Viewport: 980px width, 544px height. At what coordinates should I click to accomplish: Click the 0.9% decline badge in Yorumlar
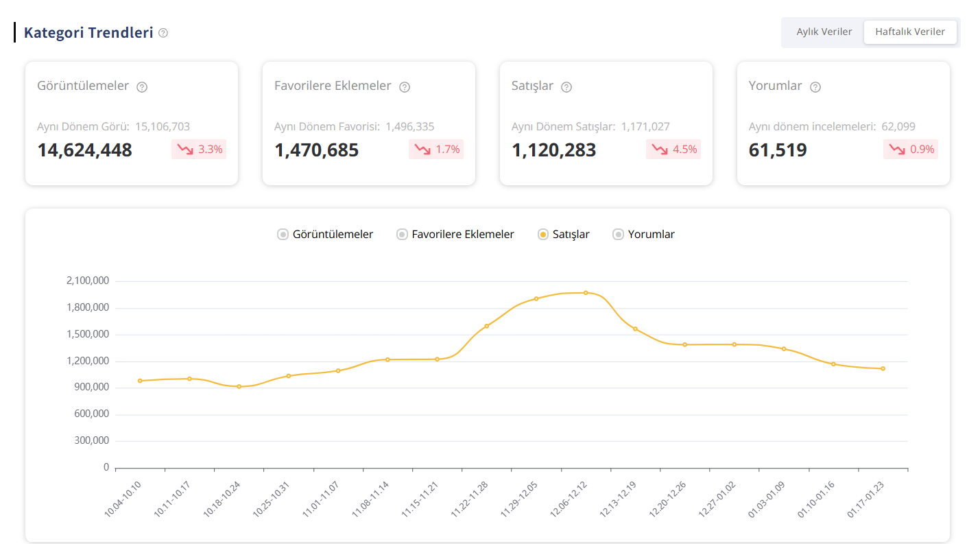(x=911, y=149)
